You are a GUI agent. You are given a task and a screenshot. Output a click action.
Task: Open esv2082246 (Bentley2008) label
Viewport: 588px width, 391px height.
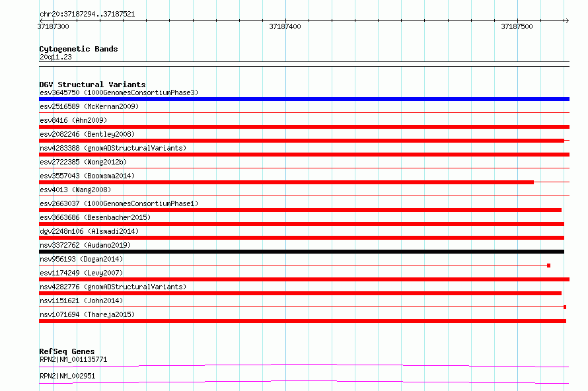[x=87, y=134]
